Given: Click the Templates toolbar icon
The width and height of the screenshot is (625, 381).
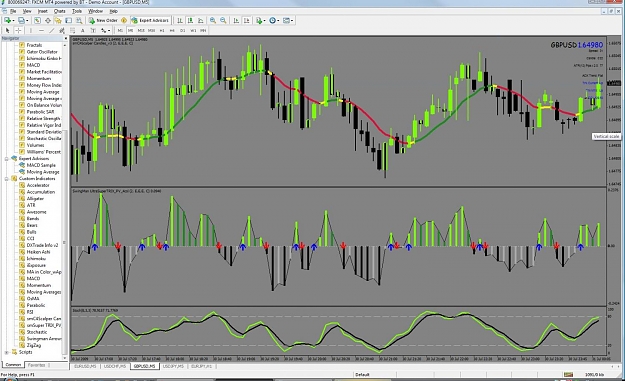Looking at the screenshot, I should click(x=286, y=20).
